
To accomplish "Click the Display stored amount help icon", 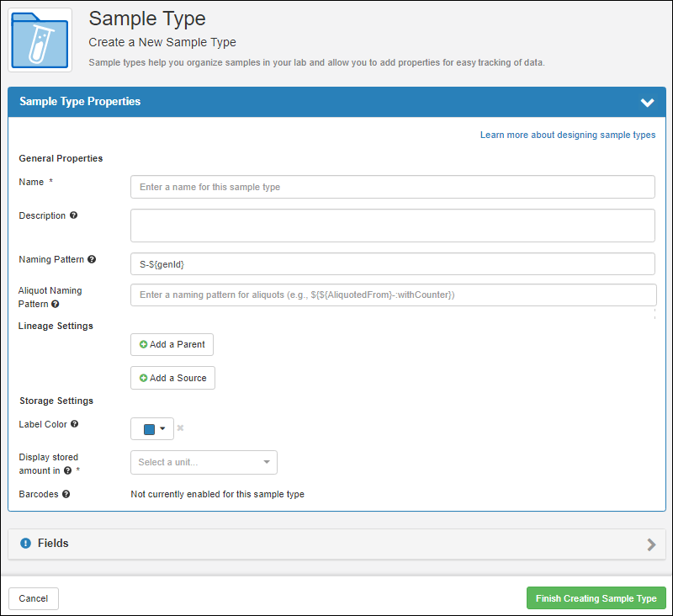I will [68, 470].
